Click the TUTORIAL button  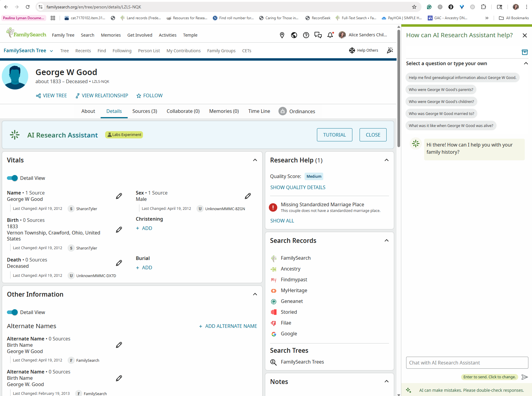(x=334, y=135)
